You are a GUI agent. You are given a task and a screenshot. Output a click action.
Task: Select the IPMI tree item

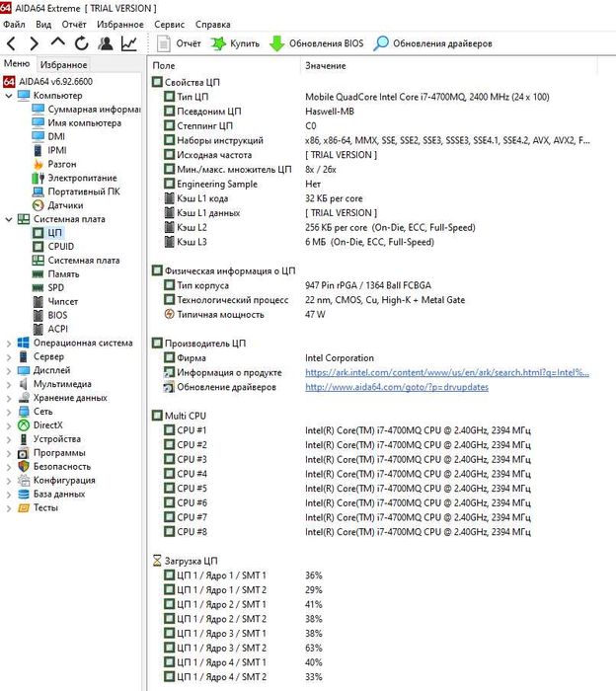[x=49, y=150]
